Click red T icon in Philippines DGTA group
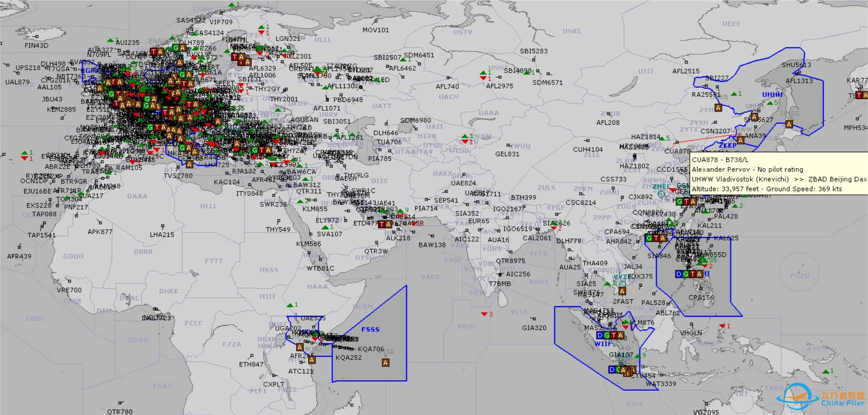The width and height of the screenshot is (868, 415). coord(692,274)
